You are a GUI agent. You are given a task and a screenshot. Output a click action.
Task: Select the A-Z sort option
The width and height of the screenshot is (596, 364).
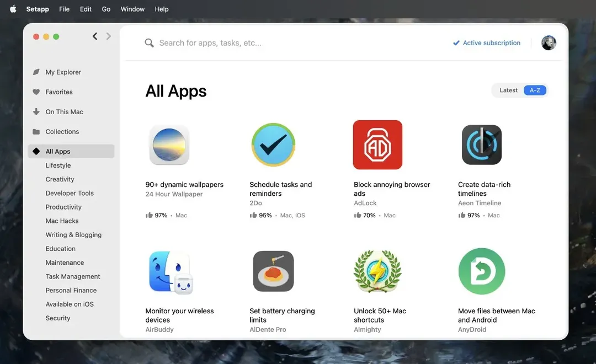coord(535,90)
